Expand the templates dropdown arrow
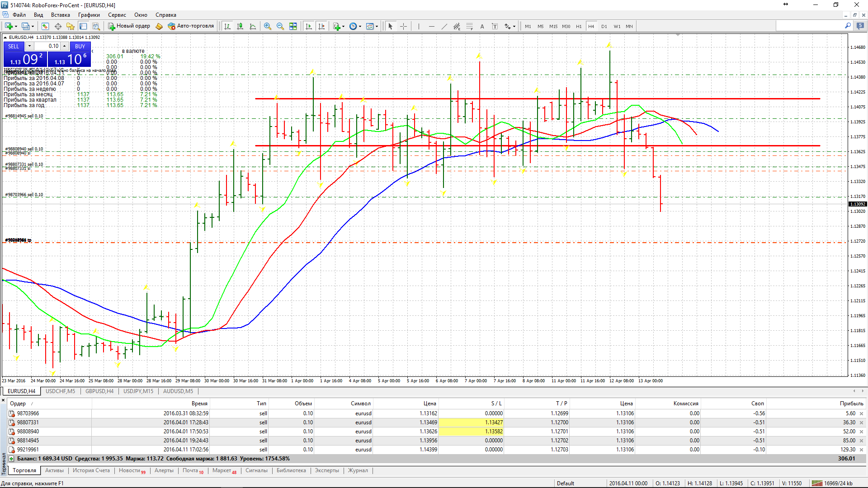Screen dimensions: 868x488 click(377, 26)
